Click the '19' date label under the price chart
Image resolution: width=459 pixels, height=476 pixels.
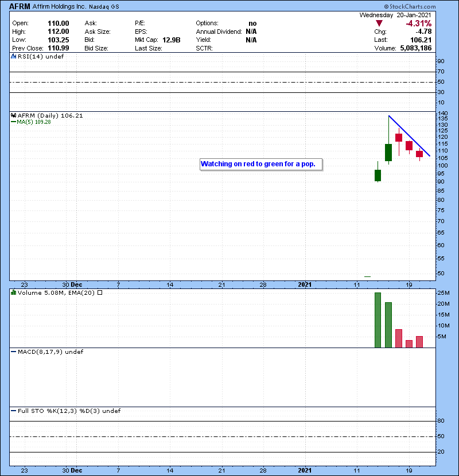tap(409, 284)
